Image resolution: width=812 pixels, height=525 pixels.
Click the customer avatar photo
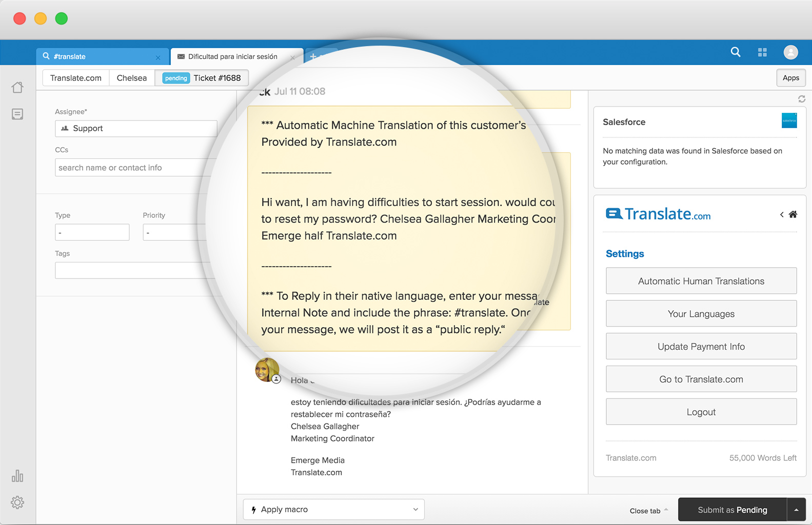267,370
